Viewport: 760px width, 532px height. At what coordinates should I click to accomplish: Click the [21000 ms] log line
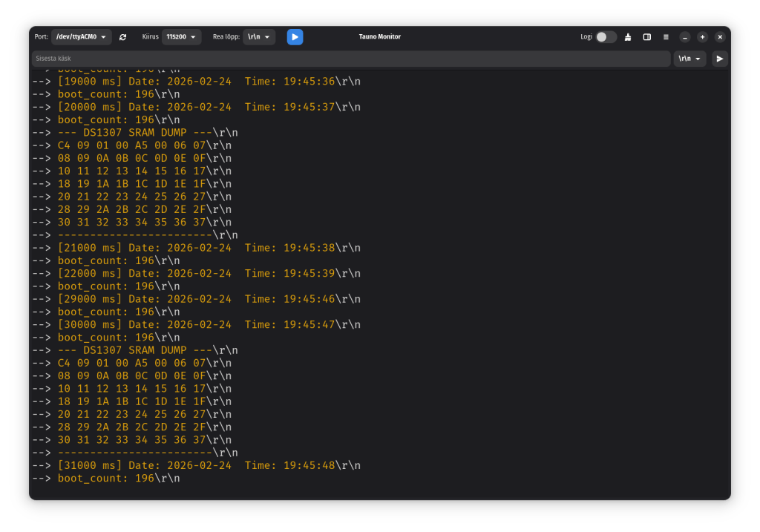coord(208,248)
